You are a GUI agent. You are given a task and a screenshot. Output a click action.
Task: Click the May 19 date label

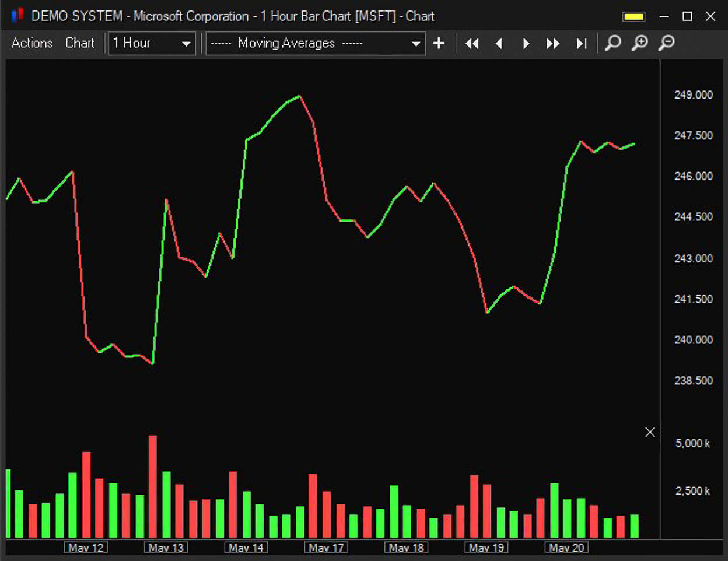[x=487, y=548]
